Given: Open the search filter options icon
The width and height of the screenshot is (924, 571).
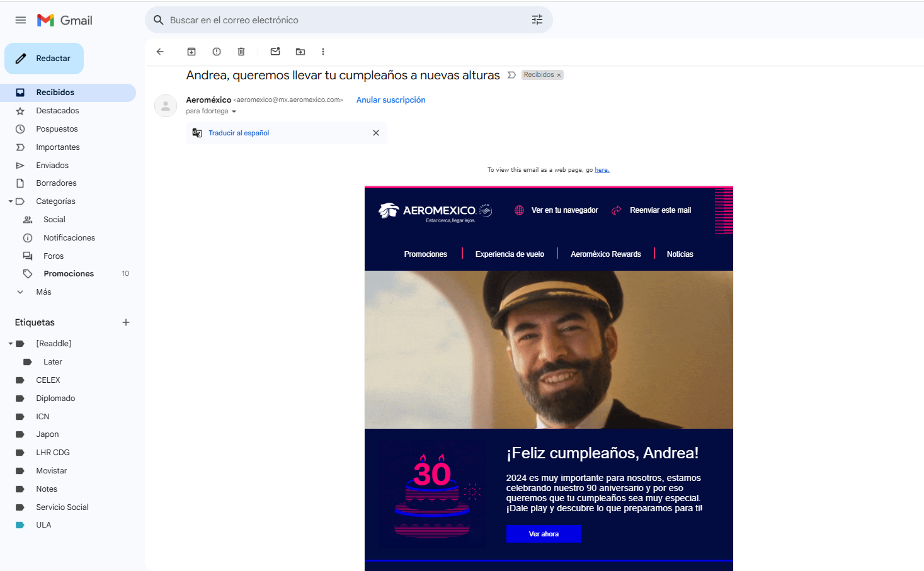Looking at the screenshot, I should point(537,20).
